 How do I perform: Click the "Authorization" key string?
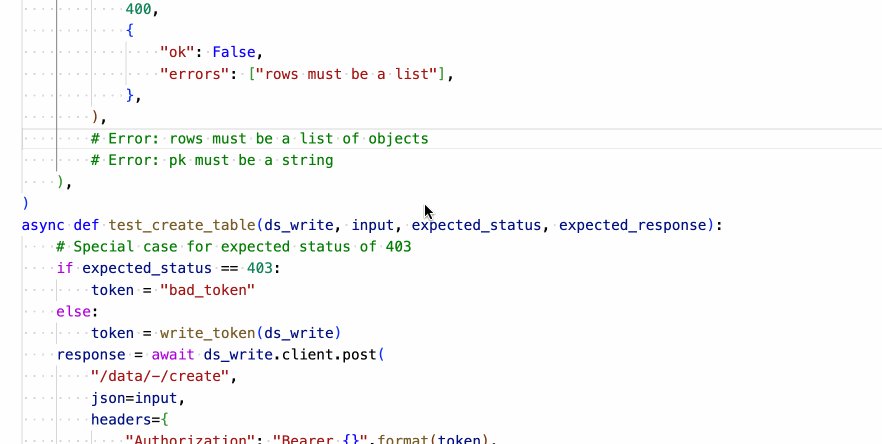[x=190, y=439]
